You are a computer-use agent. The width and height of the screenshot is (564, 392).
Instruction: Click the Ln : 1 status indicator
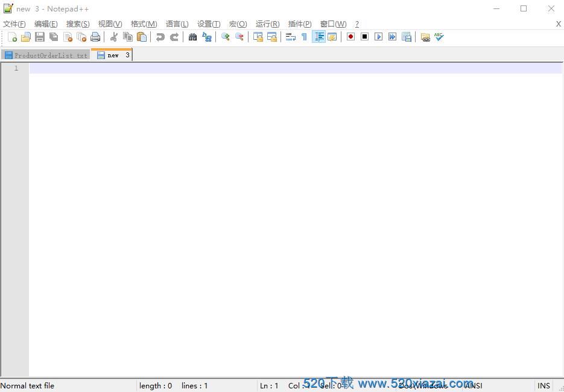click(269, 386)
